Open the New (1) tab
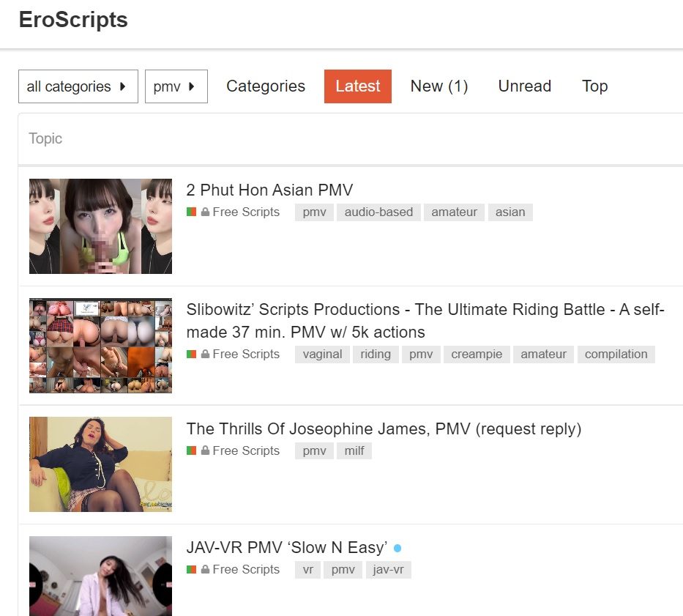Screen dimensions: 683x616 click(438, 86)
